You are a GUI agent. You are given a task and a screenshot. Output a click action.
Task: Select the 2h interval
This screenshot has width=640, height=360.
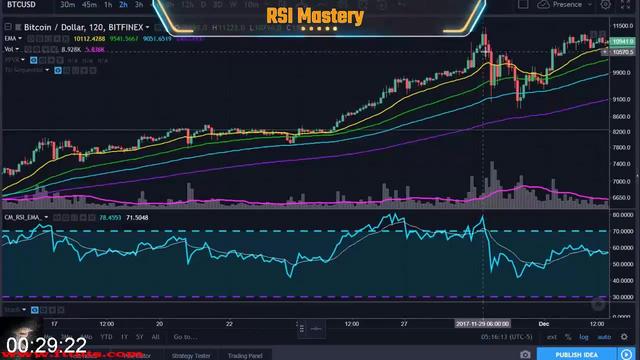(123, 5)
